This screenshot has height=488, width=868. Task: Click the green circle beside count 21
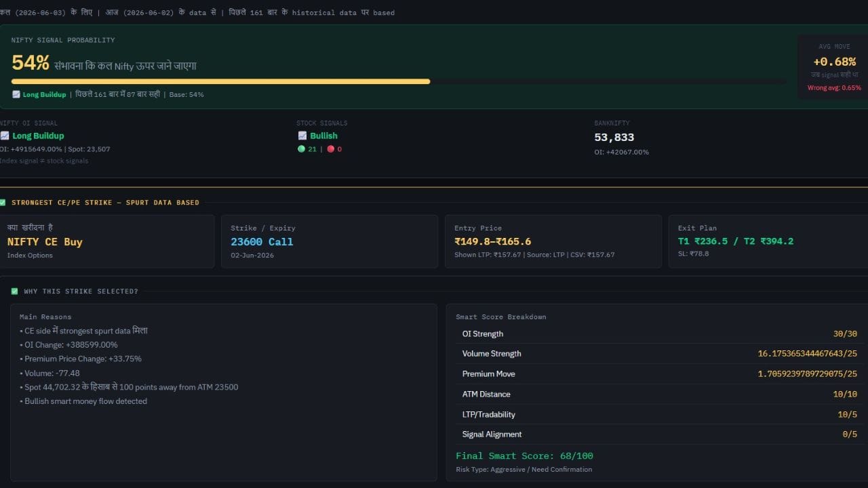coord(301,149)
